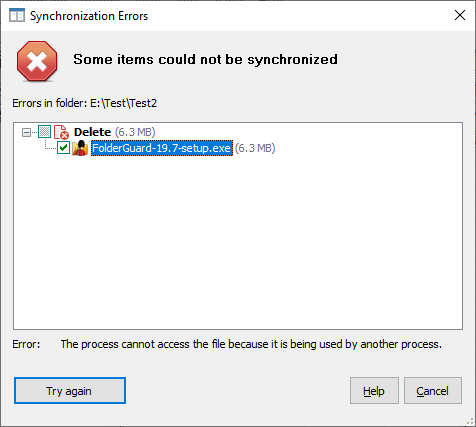Click the Delete action file icon
This screenshot has height=427, width=476.
(x=61, y=132)
